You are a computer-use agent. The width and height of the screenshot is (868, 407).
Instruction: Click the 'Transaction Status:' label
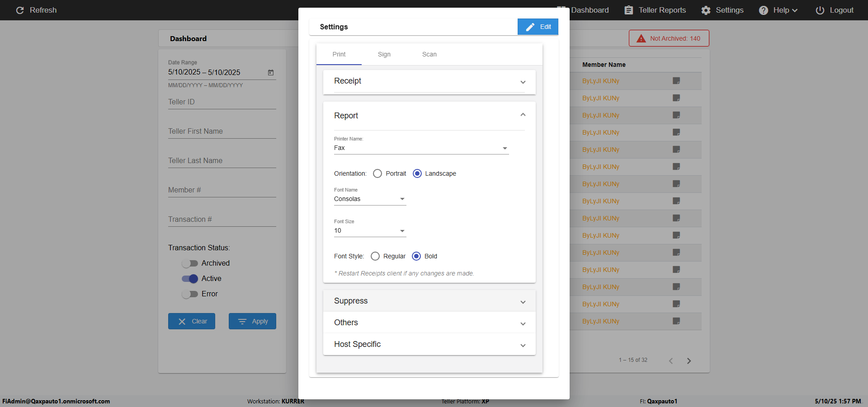coord(199,248)
